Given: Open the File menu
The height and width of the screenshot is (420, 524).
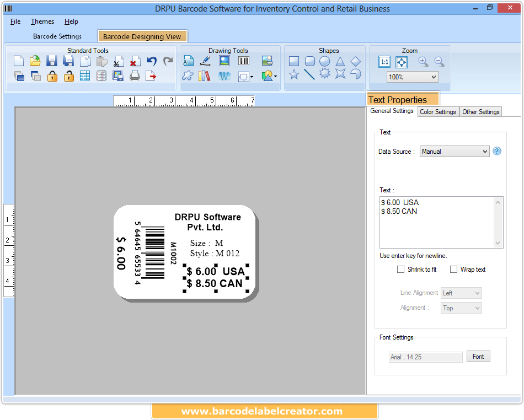Looking at the screenshot, I should (15, 21).
